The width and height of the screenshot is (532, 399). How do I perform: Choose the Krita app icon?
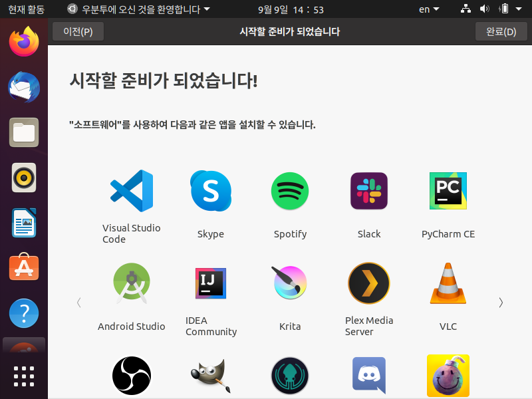pyautogui.click(x=289, y=283)
